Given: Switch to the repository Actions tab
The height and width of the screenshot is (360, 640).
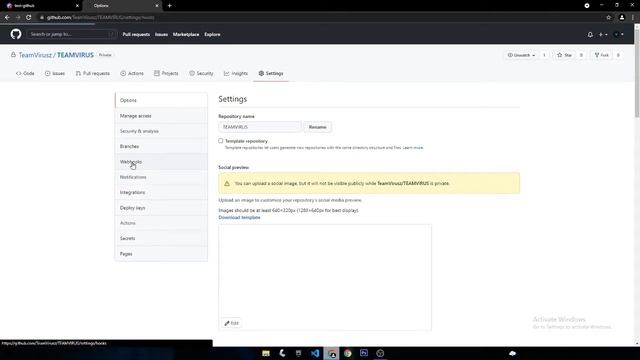Looking at the screenshot, I should [x=132, y=73].
